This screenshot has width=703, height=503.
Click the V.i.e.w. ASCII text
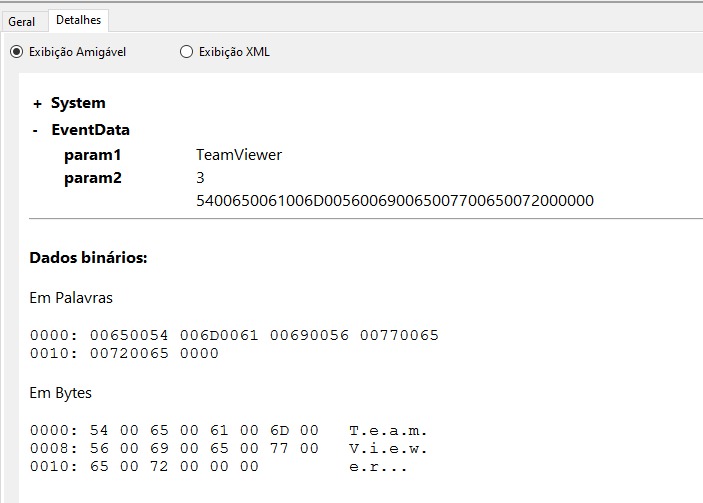pyautogui.click(x=388, y=448)
